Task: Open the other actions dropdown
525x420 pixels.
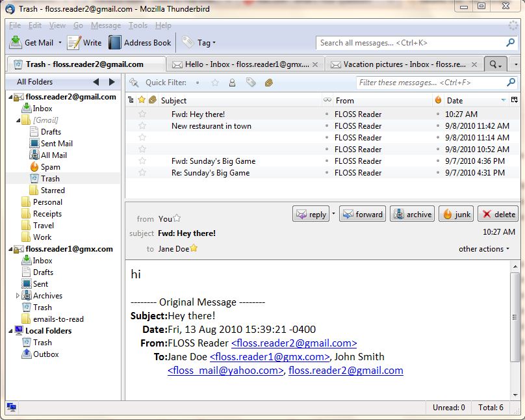Action: [x=484, y=249]
